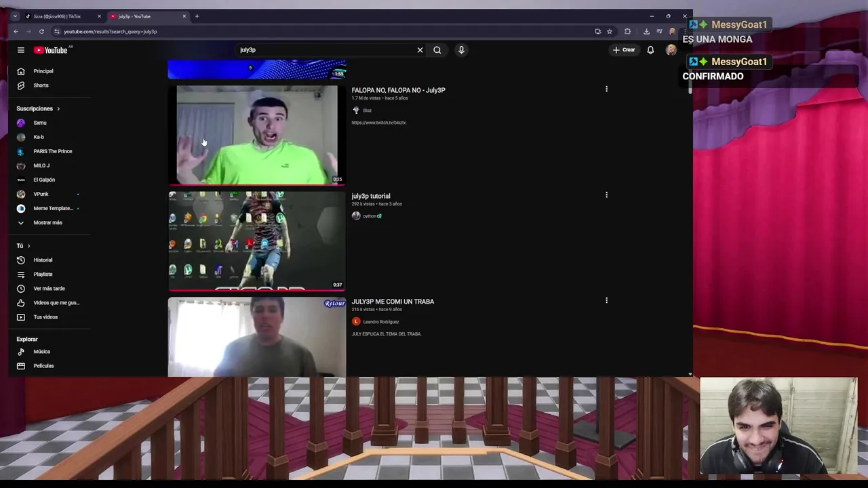Close the TikTok browser tab

99,16
